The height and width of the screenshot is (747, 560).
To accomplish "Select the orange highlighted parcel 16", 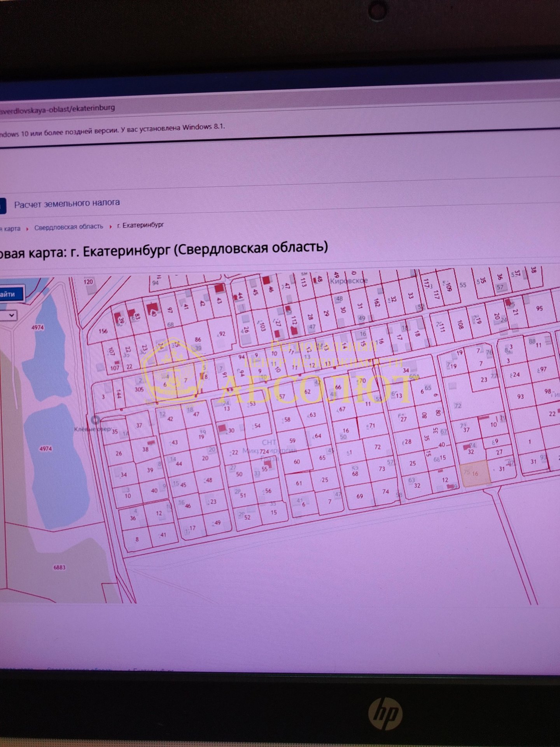I will point(475,473).
